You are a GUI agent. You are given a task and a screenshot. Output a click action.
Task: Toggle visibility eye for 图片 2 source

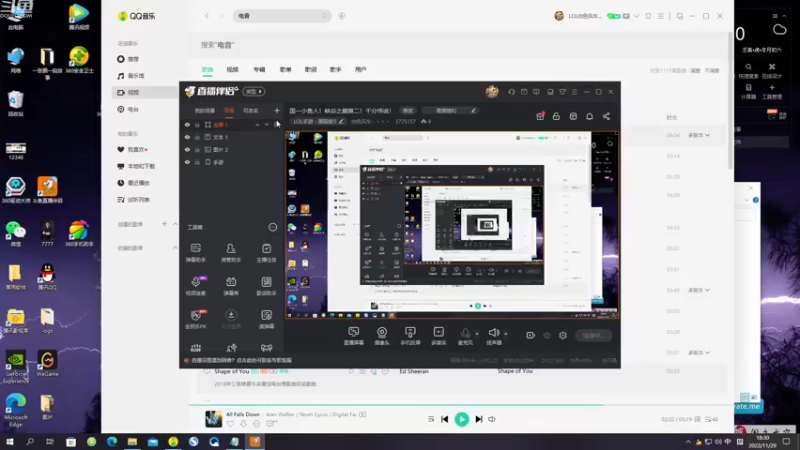click(x=187, y=149)
